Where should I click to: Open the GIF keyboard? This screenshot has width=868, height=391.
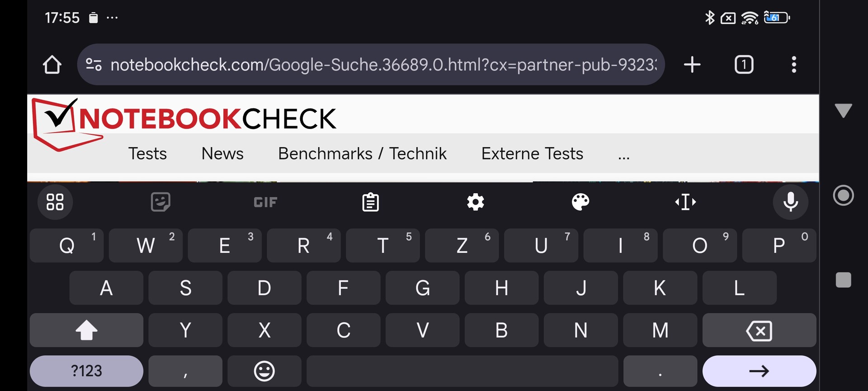[265, 202]
